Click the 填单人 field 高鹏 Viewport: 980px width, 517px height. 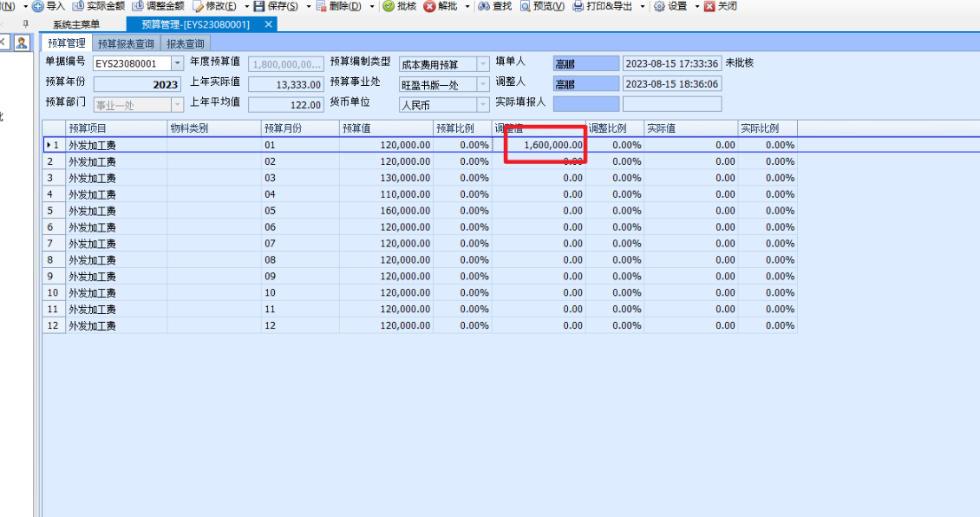(x=586, y=64)
